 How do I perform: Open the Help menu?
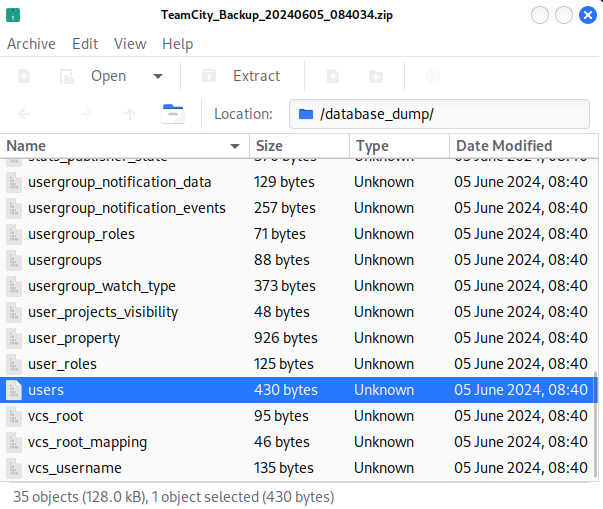177,44
